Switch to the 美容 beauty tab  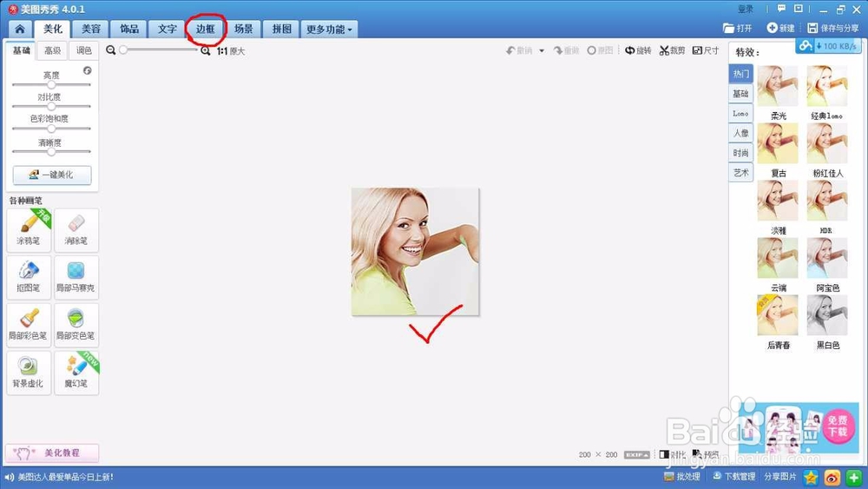point(91,29)
